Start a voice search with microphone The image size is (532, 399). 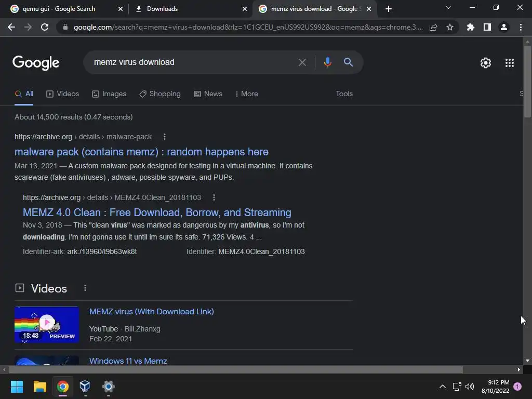click(x=328, y=62)
